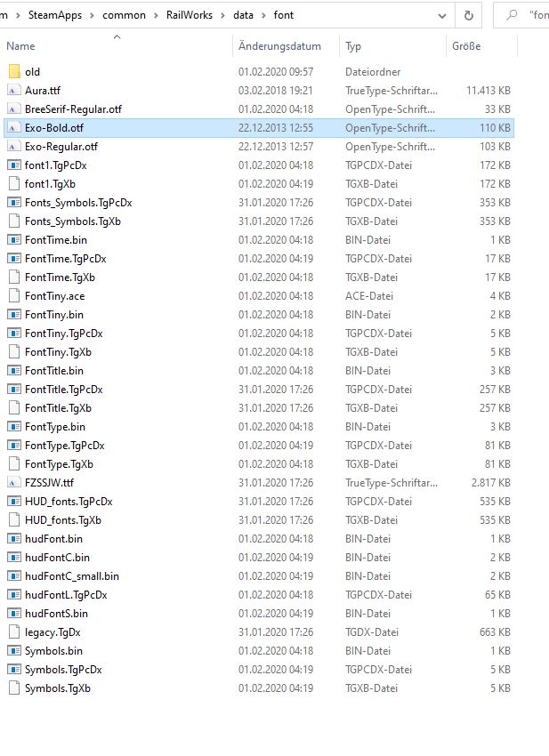Click the BreeSerif-Regular.otf file icon

[14, 109]
